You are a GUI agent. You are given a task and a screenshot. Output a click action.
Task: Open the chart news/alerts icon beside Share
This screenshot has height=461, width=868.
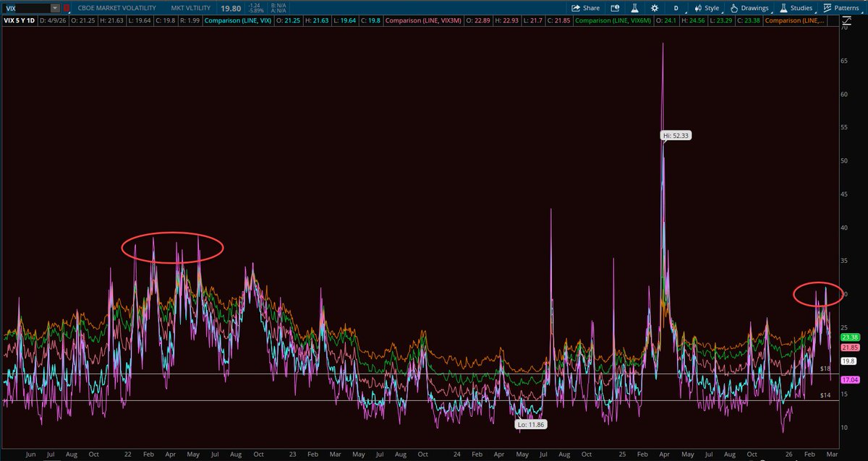click(614, 8)
